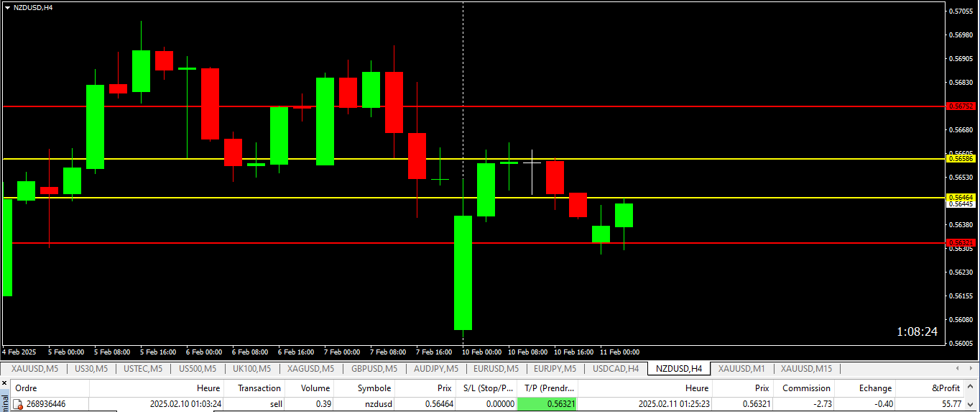980x412 pixels.
Task: Open the USTEC,M5 chart tab
Action: click(x=143, y=369)
